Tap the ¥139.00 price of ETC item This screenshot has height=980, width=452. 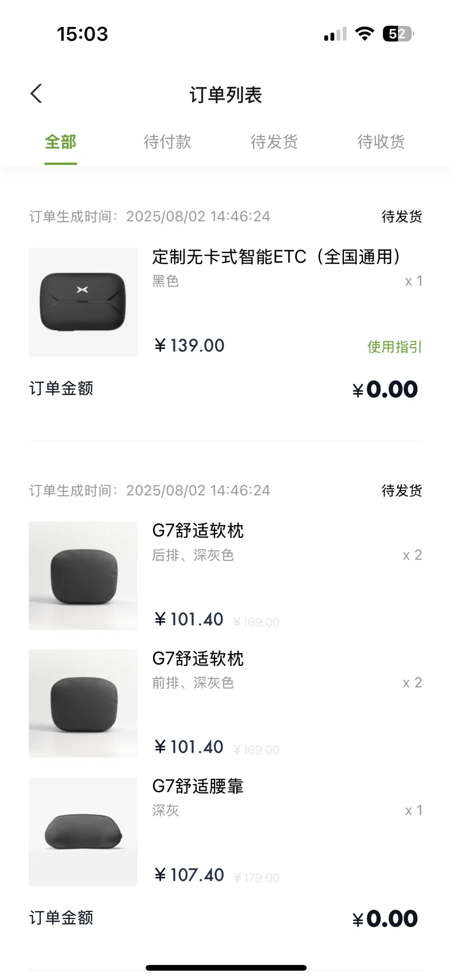click(x=189, y=346)
